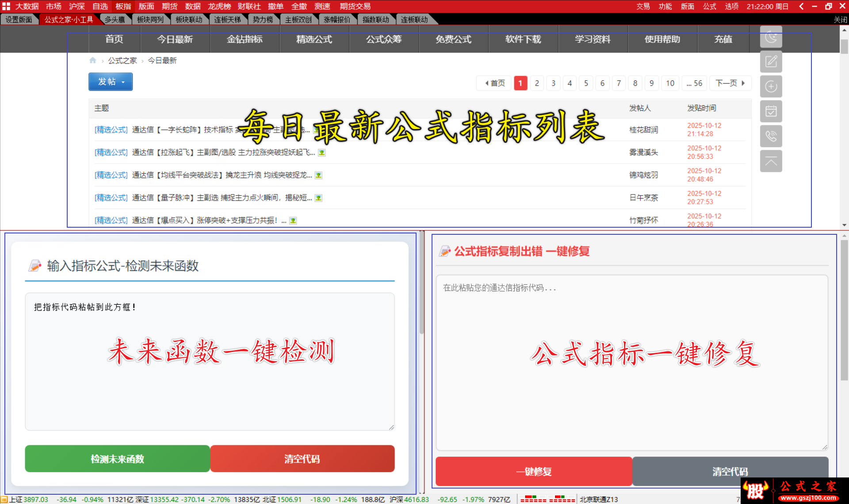Open the 财联社 menu
Screen dimensions: 849x504
249,6
